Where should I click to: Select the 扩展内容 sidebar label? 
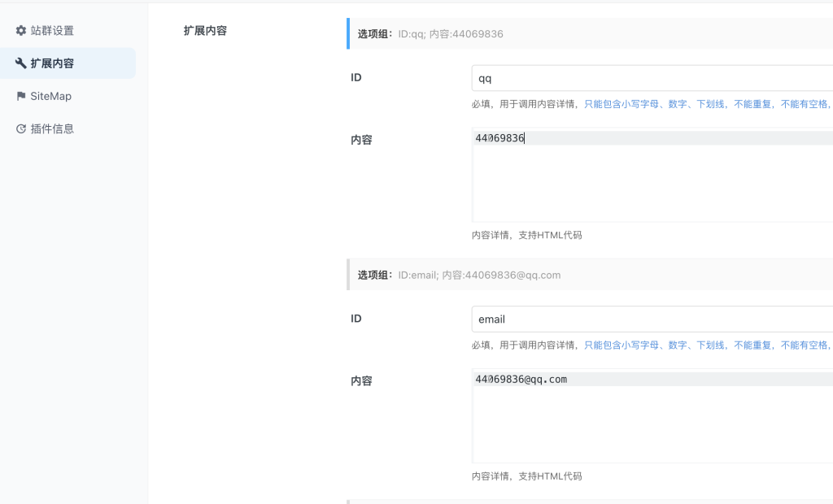(x=52, y=63)
